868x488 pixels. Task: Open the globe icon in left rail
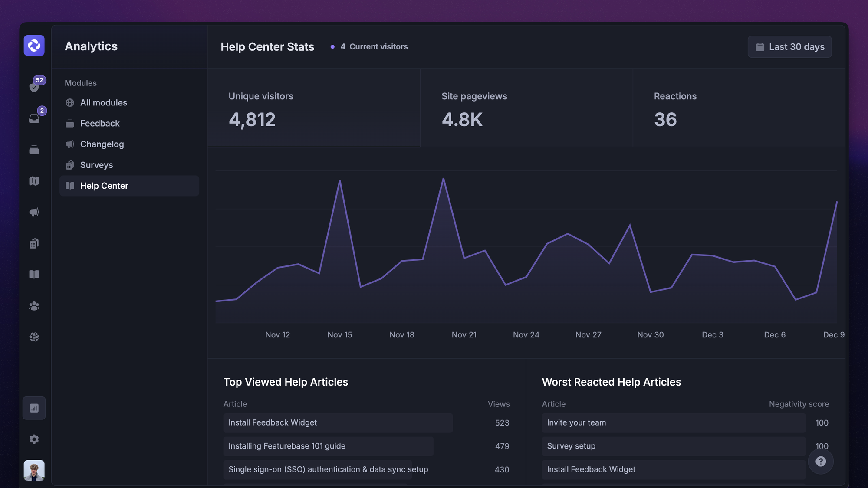(34, 337)
